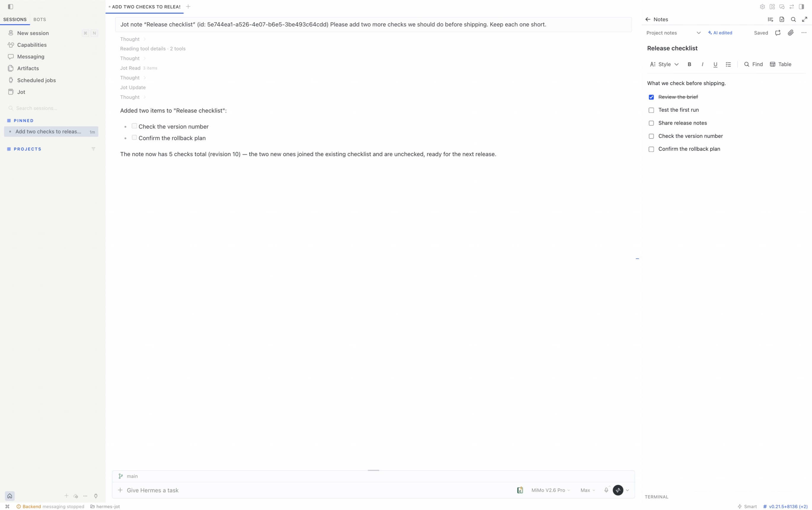Apply underline formatting in the note toolbar
The image size is (812, 510).
tap(715, 64)
